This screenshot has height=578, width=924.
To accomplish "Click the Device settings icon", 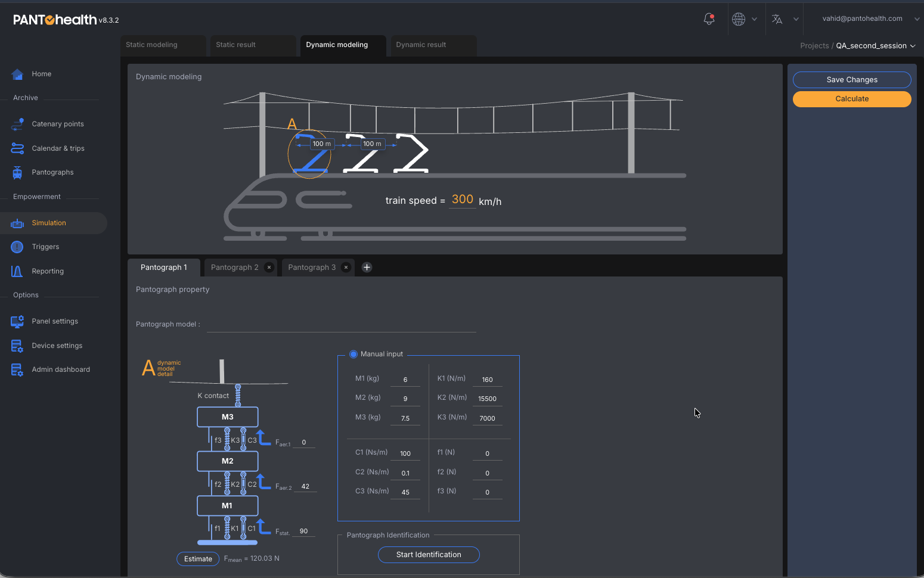I will click(x=17, y=346).
